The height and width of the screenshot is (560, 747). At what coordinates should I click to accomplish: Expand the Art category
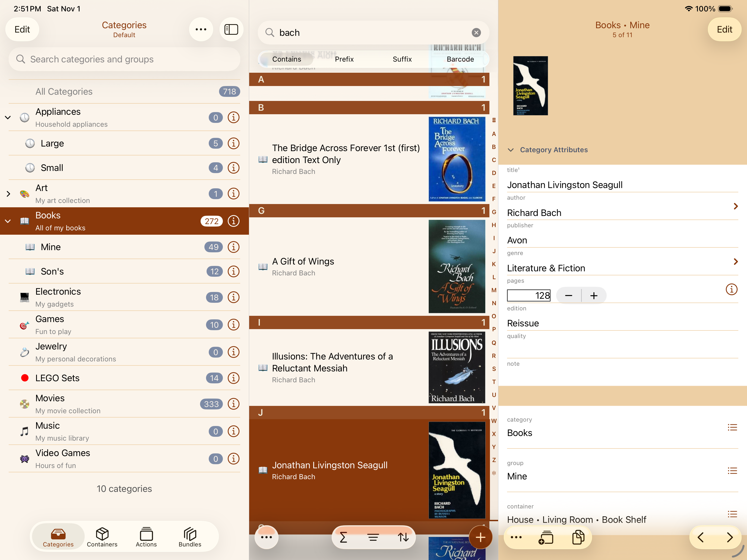8,194
